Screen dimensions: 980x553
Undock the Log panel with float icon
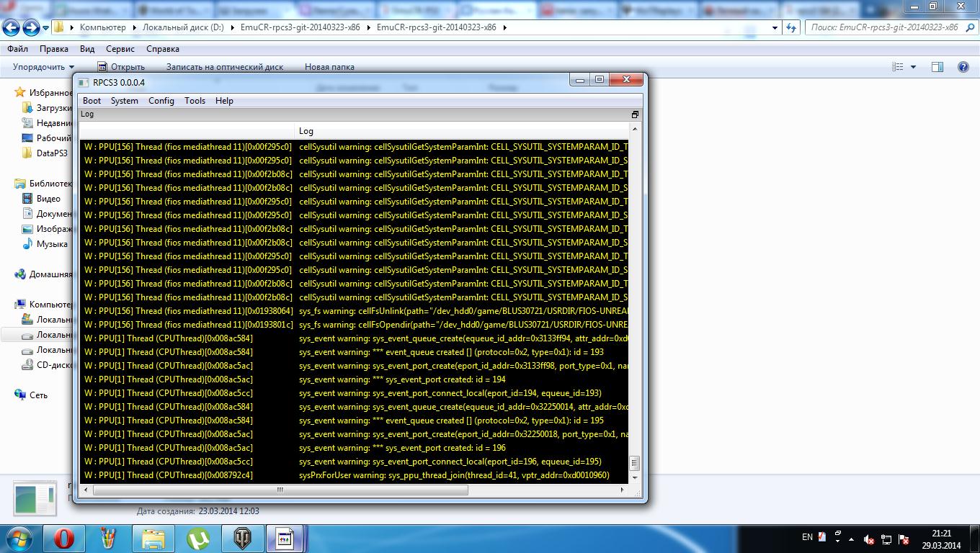635,114
